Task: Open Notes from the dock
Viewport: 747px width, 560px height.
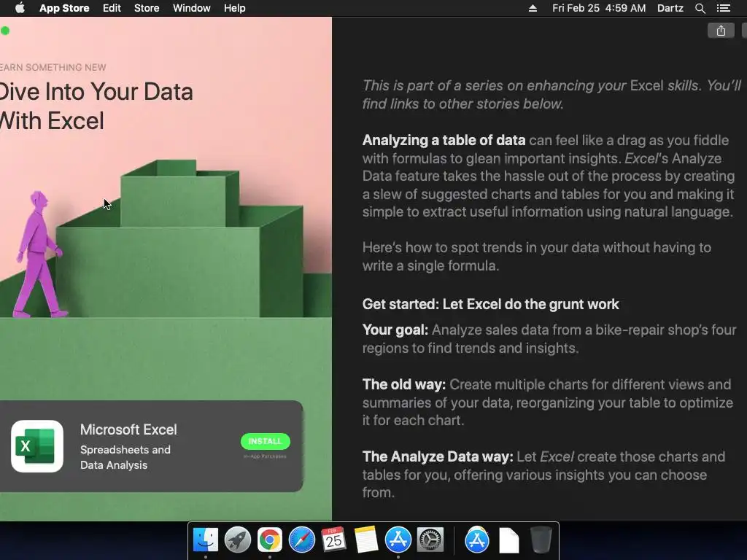Action: coord(366,540)
